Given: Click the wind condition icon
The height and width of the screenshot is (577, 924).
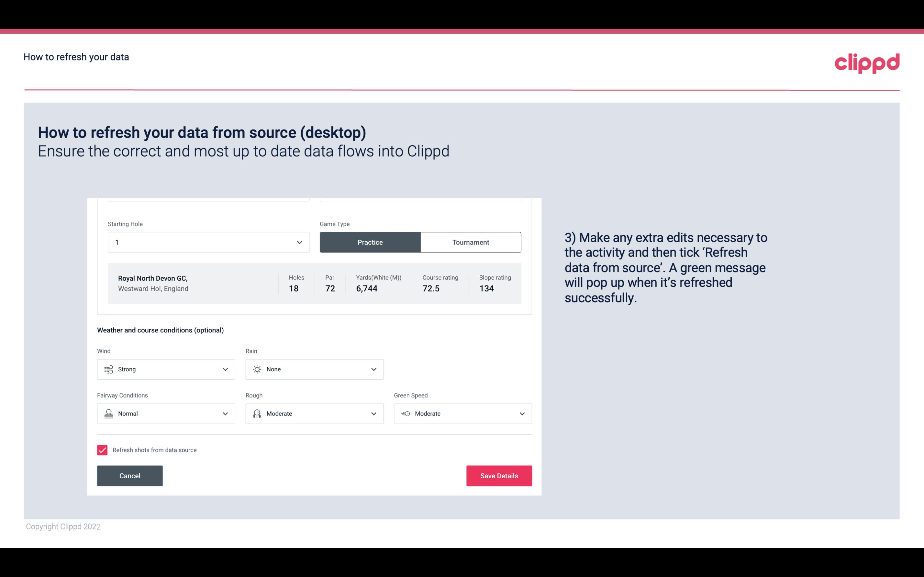Looking at the screenshot, I should (x=108, y=369).
